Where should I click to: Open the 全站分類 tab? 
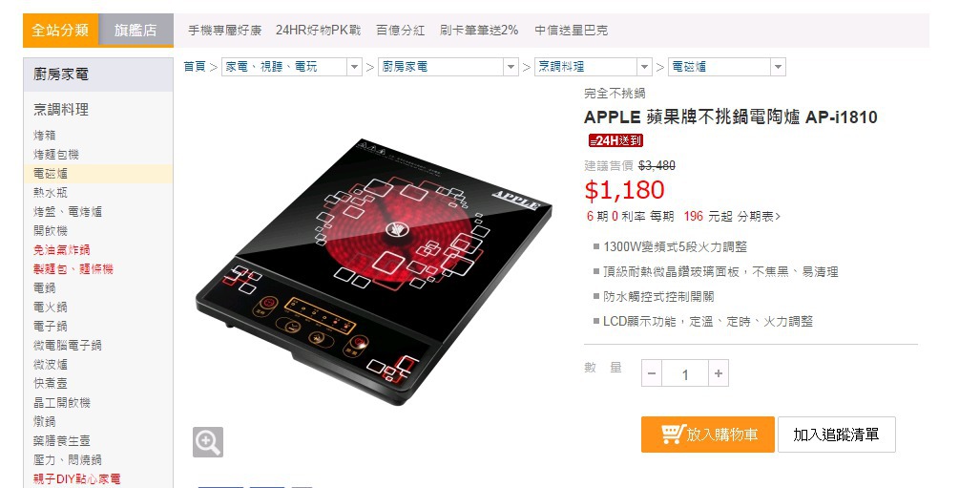tap(61, 30)
